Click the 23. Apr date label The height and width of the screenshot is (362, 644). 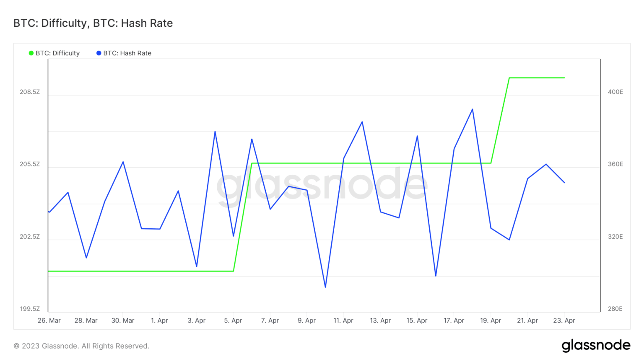[564, 321]
